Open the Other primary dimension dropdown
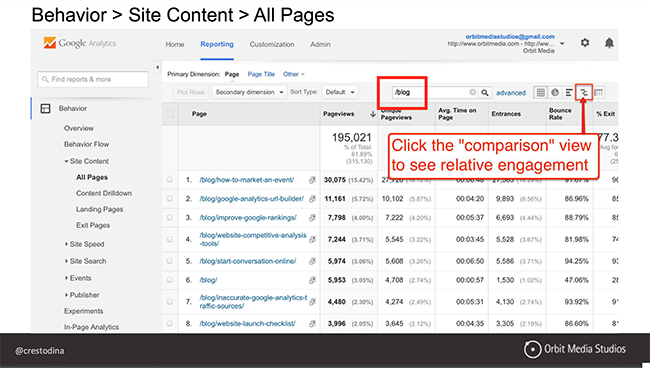 [293, 74]
